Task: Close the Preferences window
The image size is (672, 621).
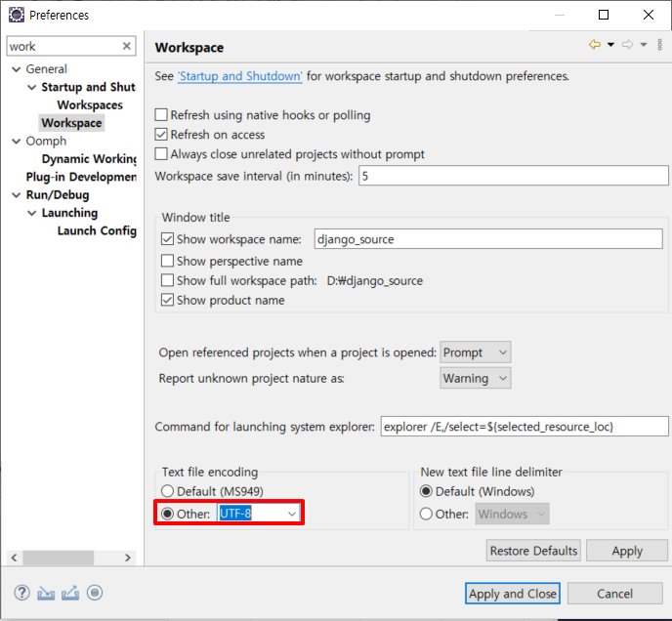Action: (649, 15)
